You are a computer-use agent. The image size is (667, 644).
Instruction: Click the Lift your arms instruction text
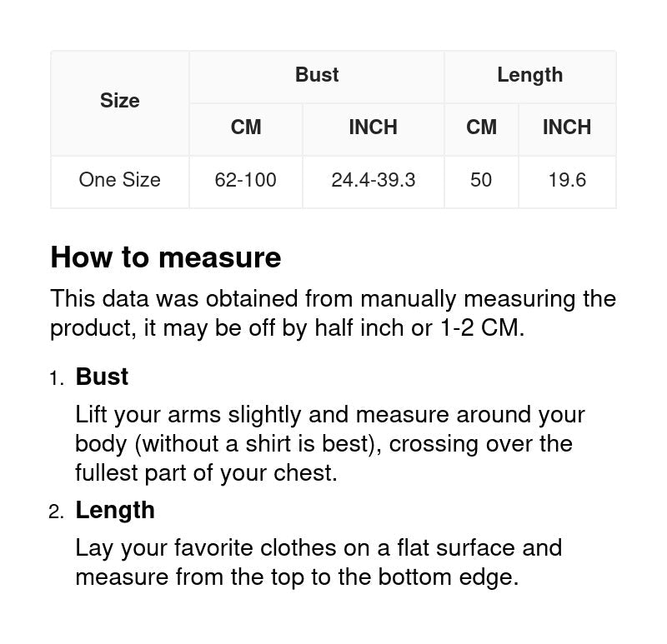click(x=329, y=444)
